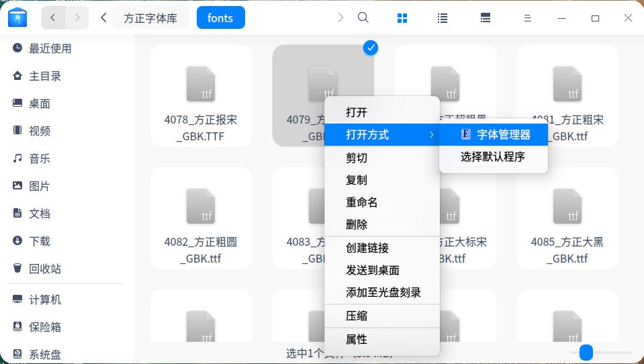The image size is (644, 364).
Task: Click the trash icon beside 回收站
Action: [17, 268]
